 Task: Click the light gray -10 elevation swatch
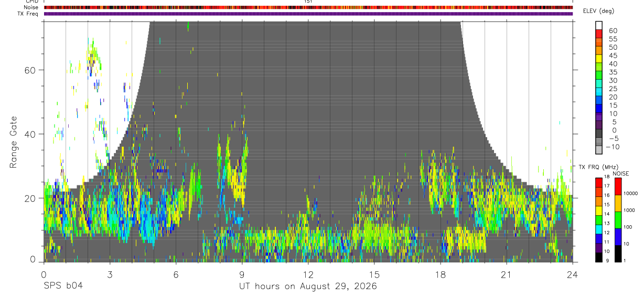point(599,149)
